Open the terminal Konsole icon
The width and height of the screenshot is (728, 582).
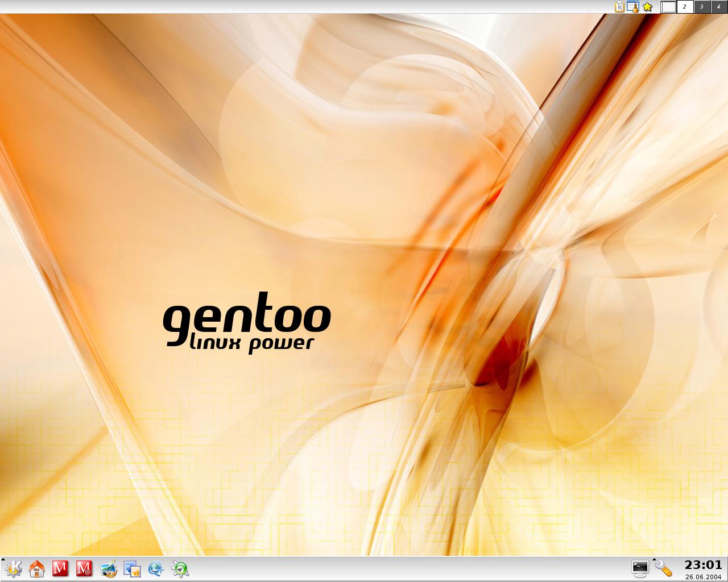(640, 568)
